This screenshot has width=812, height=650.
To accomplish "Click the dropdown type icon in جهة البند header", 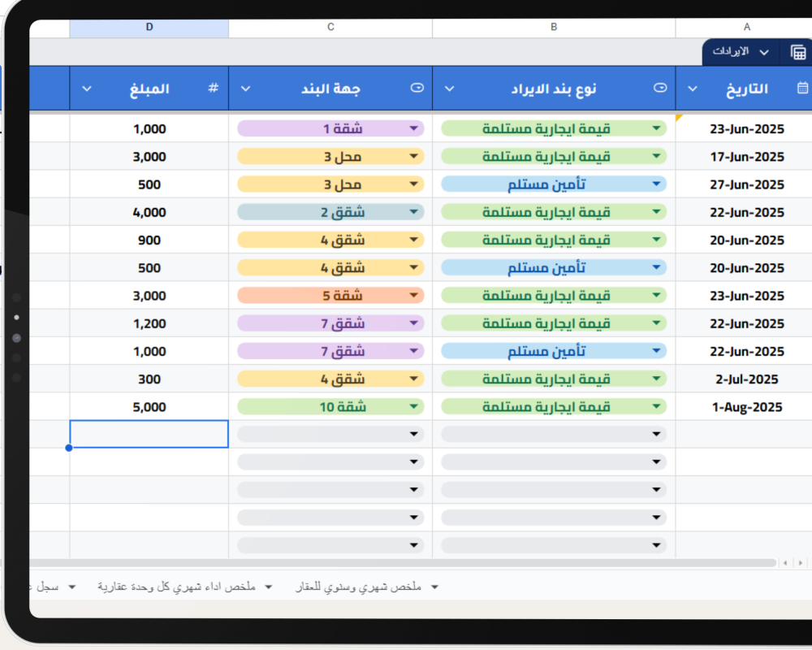I will 417,88.
